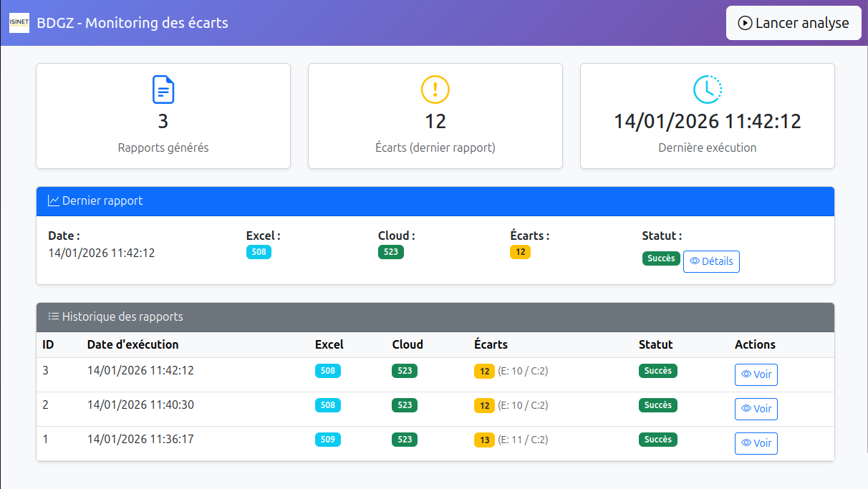The height and width of the screenshot is (489, 868).
Task: View report ID 1 with Voir button
Action: tap(756, 443)
